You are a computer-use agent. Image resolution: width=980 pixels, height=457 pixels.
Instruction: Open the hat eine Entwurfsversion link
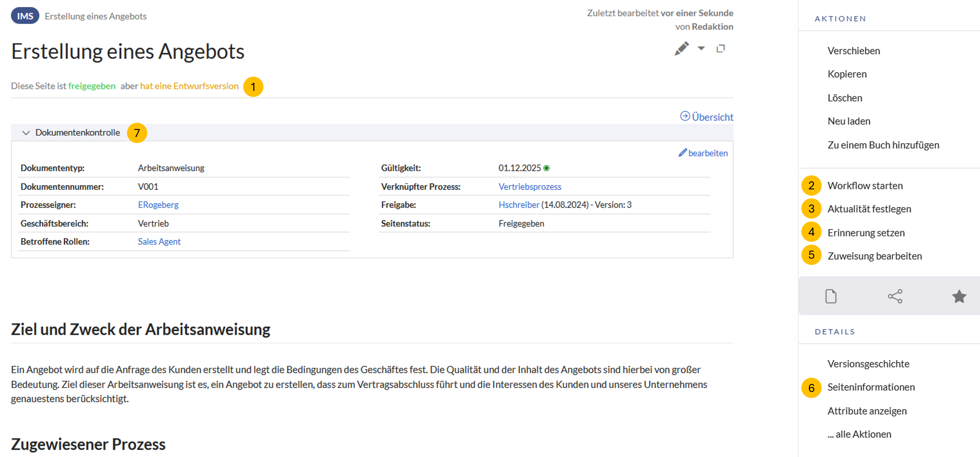point(189,86)
